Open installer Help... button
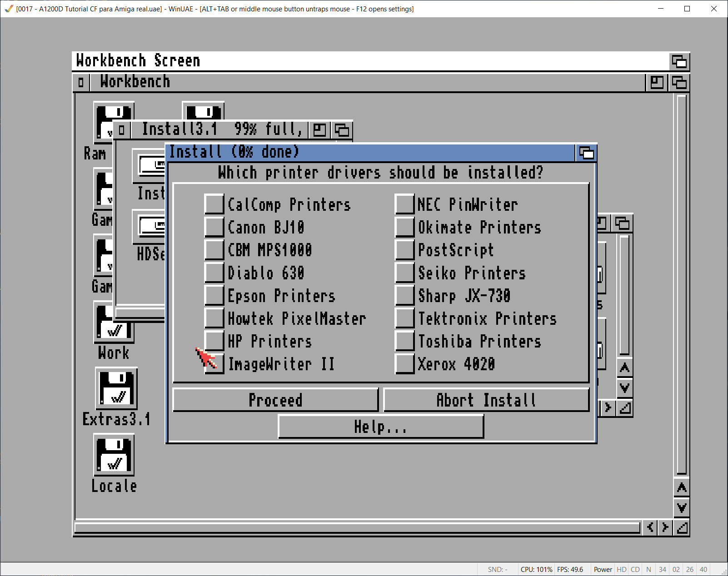728x576 pixels. [x=381, y=427]
